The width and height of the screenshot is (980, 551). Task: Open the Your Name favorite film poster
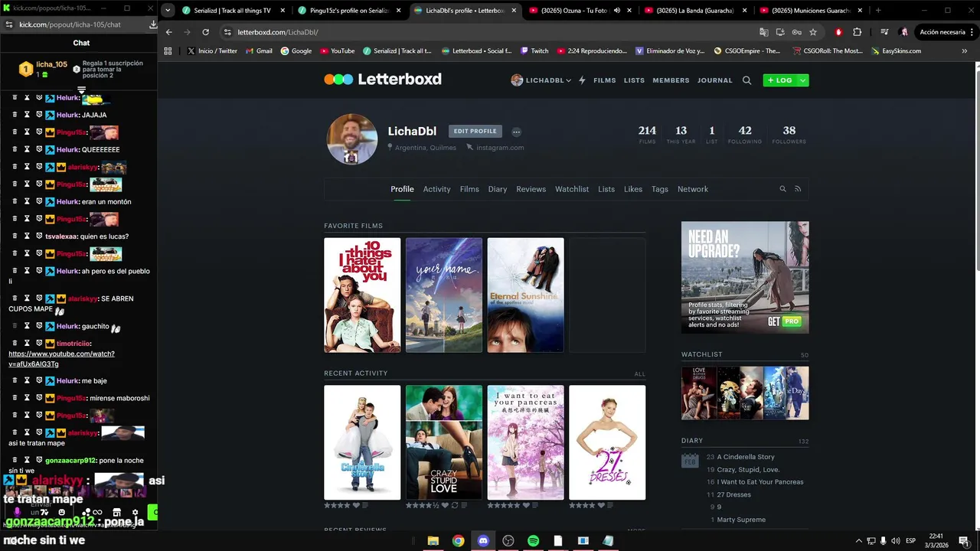[444, 295]
